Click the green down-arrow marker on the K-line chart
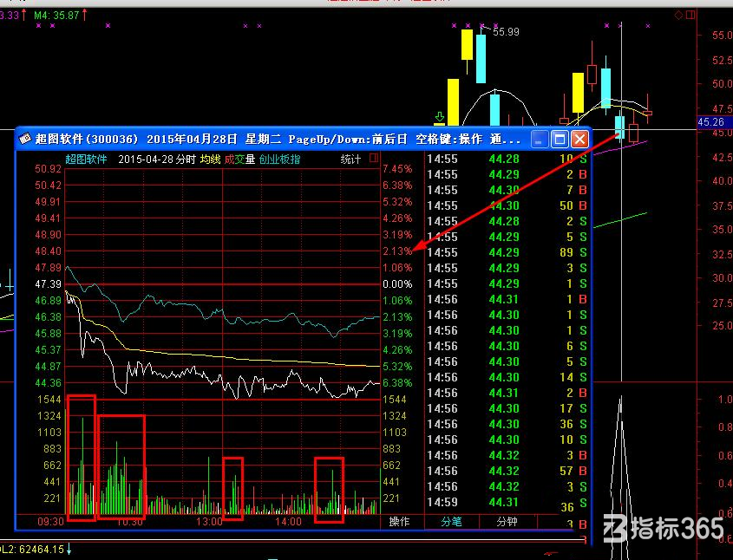This screenshot has width=733, height=560. (x=440, y=118)
